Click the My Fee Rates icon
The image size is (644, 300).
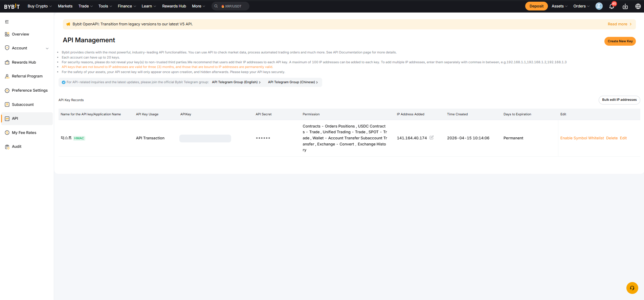click(x=7, y=133)
